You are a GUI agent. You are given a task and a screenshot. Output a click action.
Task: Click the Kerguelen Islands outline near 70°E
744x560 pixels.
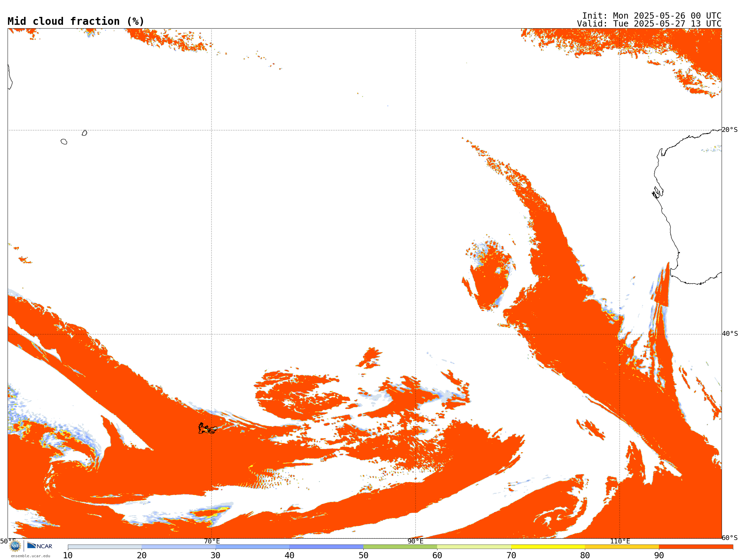click(x=207, y=428)
